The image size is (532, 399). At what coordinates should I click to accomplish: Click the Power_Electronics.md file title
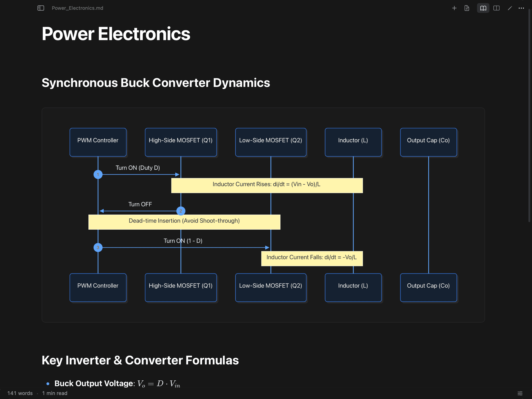coord(77,8)
